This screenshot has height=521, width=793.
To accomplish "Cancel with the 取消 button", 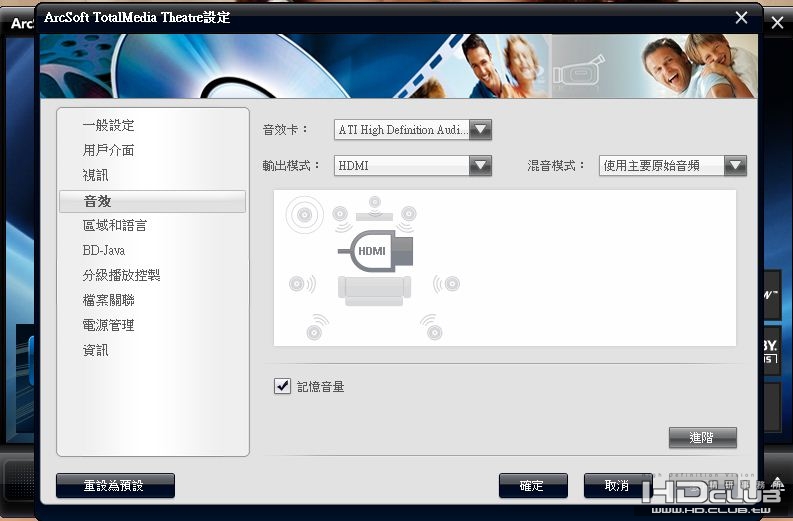I will click(617, 486).
